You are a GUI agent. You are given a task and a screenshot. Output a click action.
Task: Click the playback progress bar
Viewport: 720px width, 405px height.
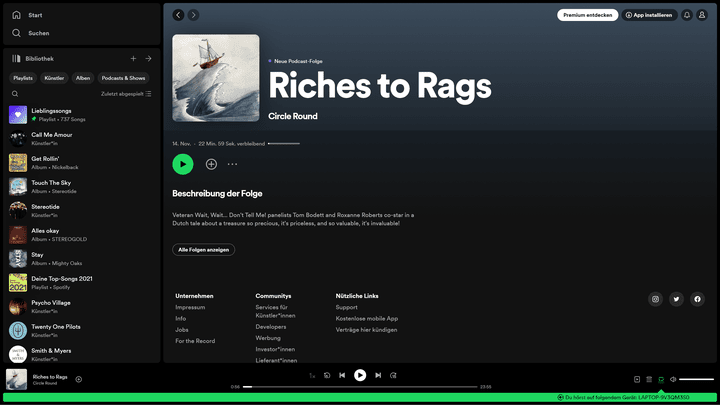[360, 387]
